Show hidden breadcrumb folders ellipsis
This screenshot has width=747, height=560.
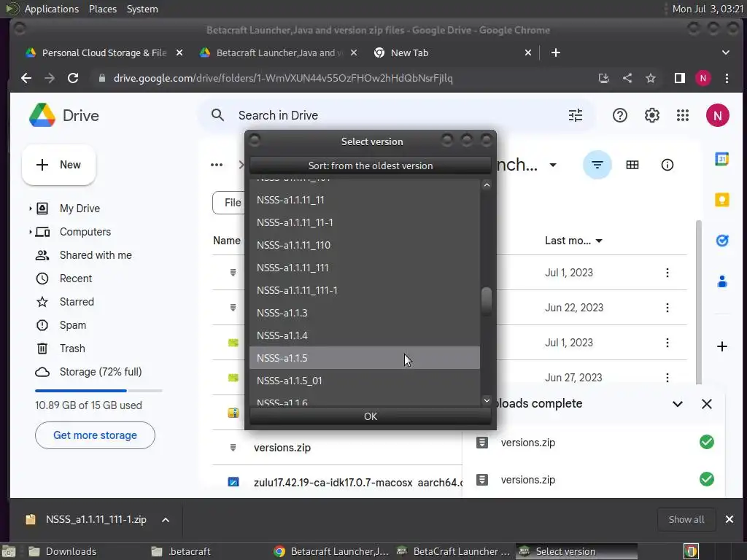(x=217, y=165)
